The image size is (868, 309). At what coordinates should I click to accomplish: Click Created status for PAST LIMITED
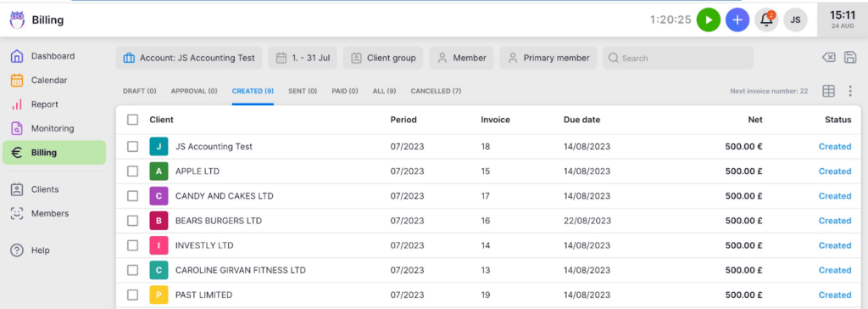tap(835, 295)
